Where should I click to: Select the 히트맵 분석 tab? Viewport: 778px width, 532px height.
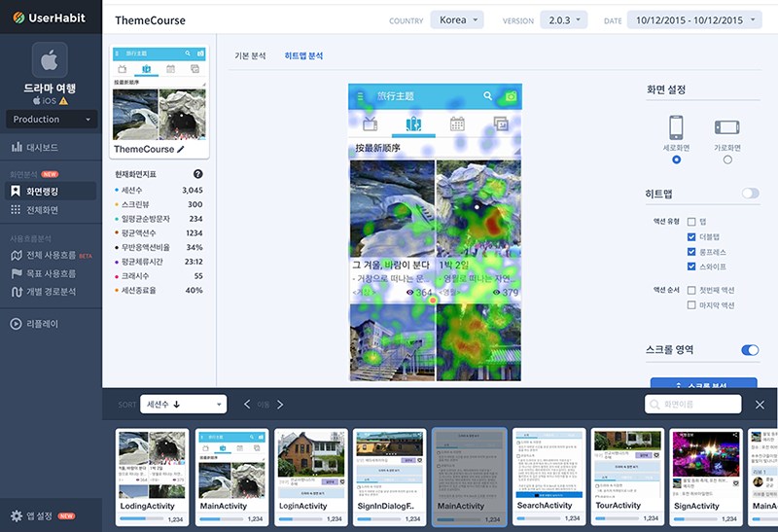pyautogui.click(x=303, y=56)
